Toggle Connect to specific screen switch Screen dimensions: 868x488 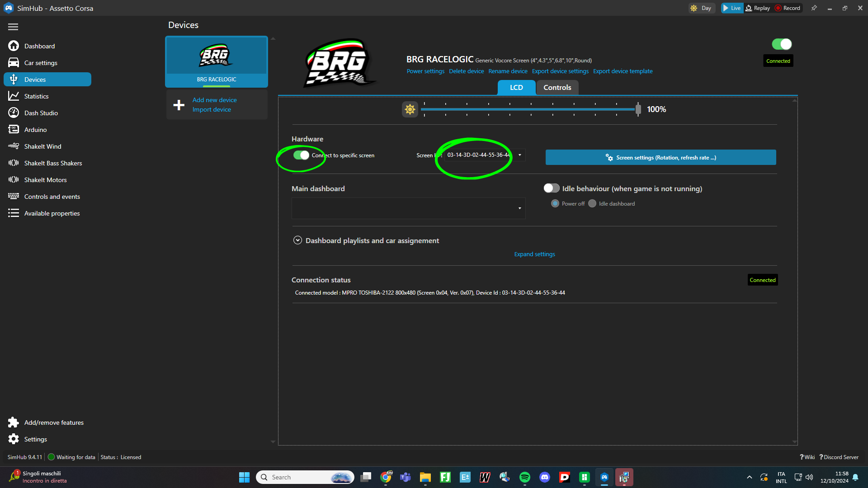coord(301,155)
